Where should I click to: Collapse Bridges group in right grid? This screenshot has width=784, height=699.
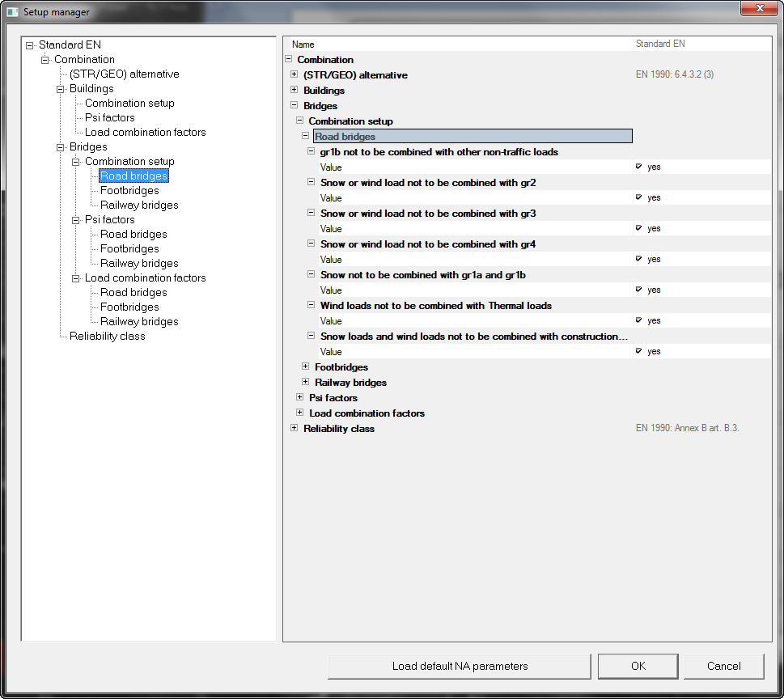[x=294, y=105]
